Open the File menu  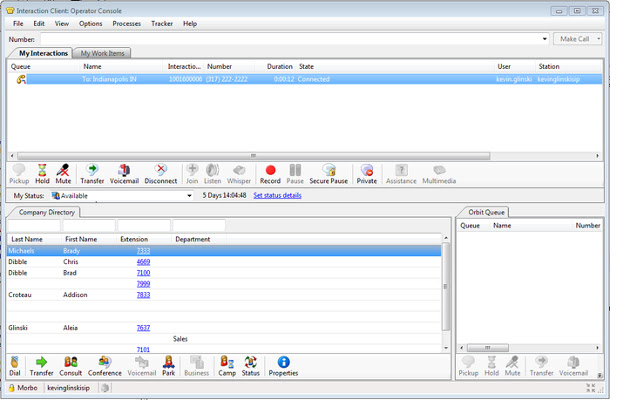(x=18, y=24)
